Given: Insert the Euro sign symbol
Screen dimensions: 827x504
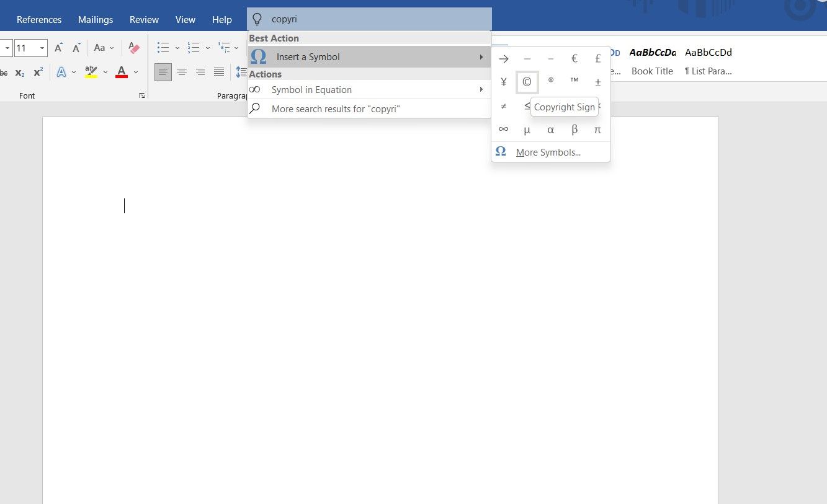Looking at the screenshot, I should [x=574, y=59].
